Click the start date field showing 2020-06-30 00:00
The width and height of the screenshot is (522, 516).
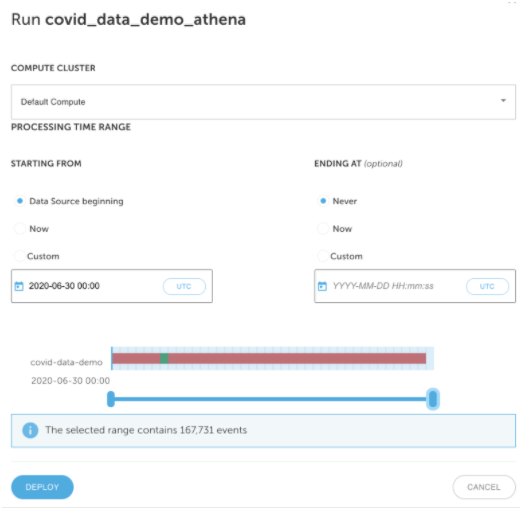pos(112,286)
